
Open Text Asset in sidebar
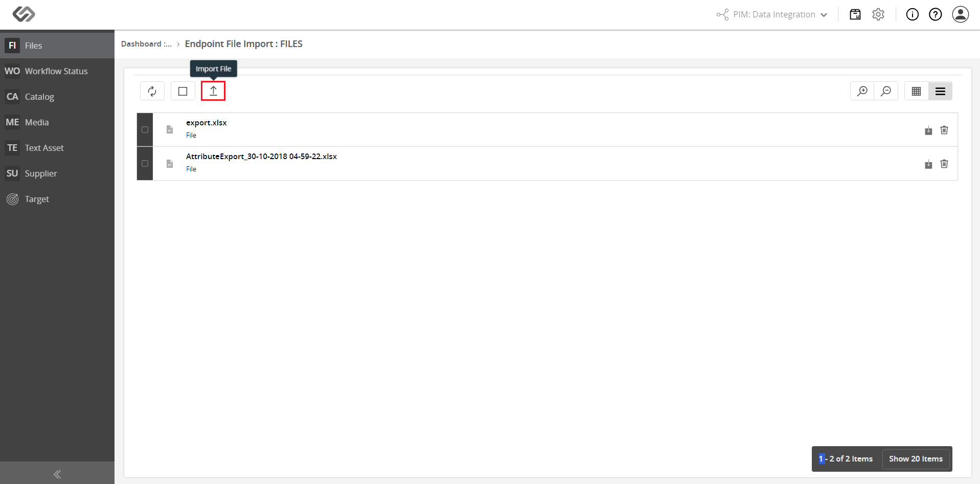57,148
